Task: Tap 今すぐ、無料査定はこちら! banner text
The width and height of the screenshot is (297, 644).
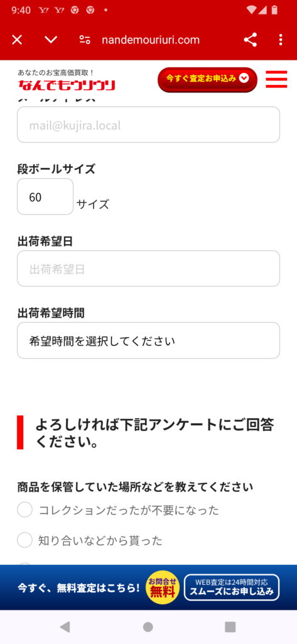Action: (x=78, y=588)
